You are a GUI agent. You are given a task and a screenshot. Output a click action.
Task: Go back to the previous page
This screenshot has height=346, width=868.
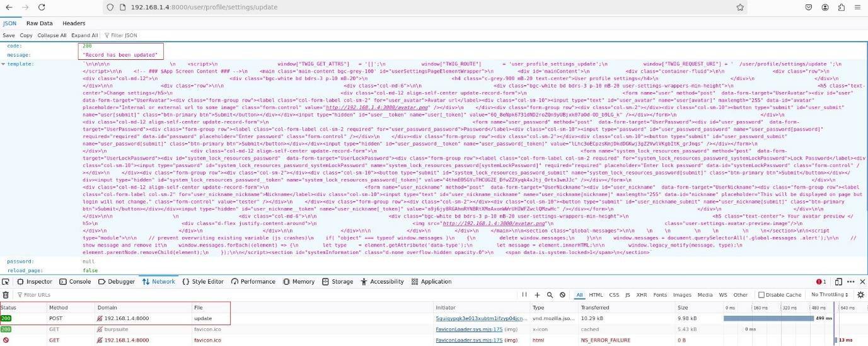[x=9, y=7]
